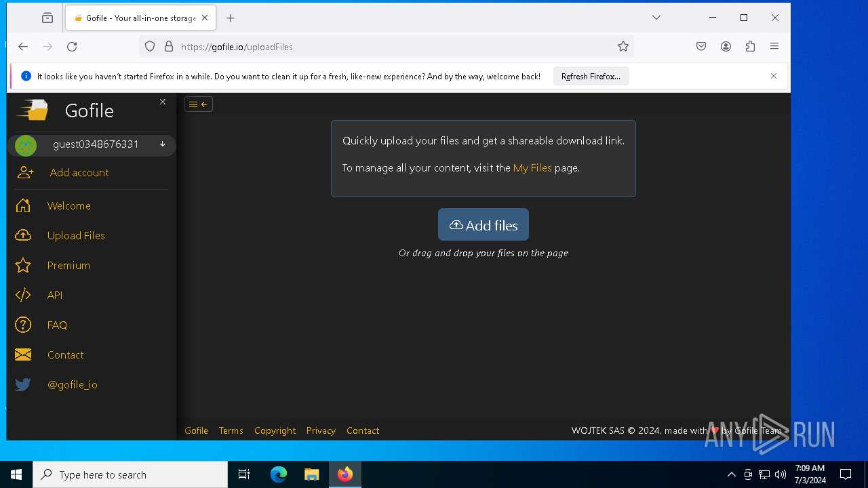Open the Add account link
Image resolution: width=868 pixels, height=488 pixels.
(79, 173)
